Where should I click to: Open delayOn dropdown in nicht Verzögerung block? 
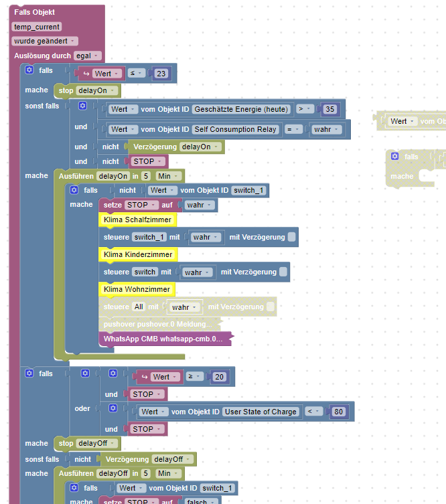pos(201,147)
